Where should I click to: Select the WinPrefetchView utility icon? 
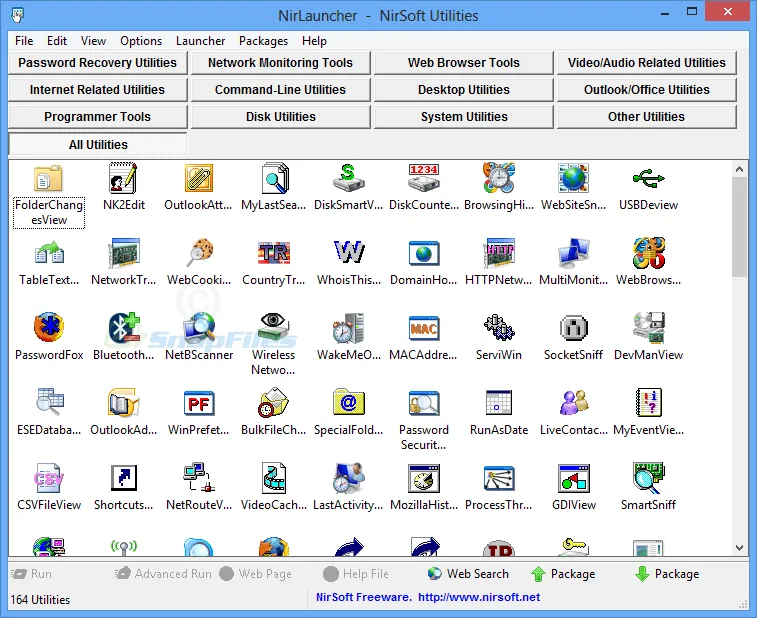(x=199, y=403)
